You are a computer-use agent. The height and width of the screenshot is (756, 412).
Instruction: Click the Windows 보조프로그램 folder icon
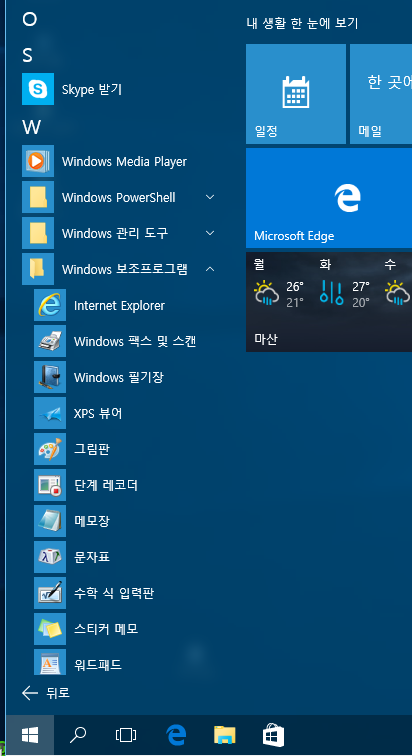point(38,269)
